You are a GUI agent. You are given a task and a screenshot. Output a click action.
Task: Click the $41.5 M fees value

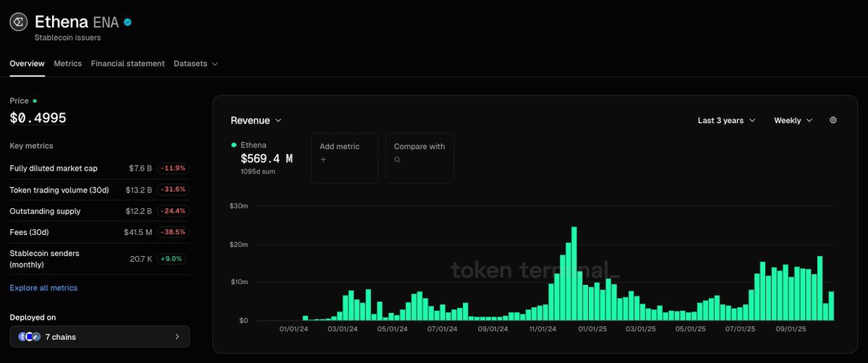(138, 232)
